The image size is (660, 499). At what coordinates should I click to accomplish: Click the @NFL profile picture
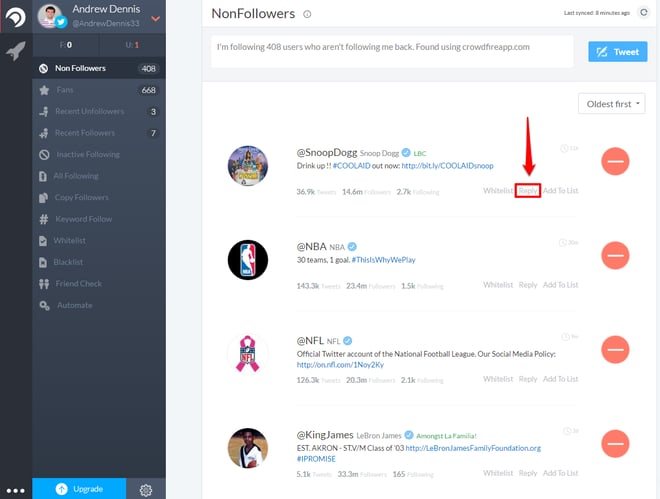[x=248, y=354]
